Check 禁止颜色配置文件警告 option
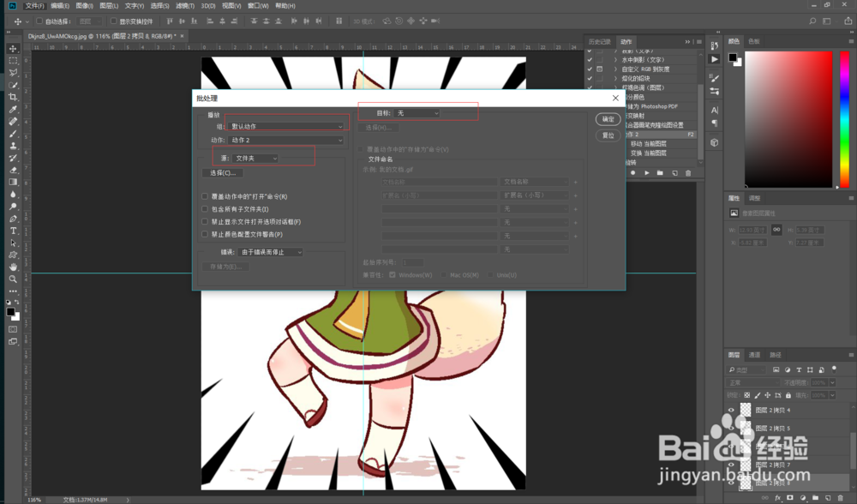The height and width of the screenshot is (504, 857). click(x=205, y=234)
